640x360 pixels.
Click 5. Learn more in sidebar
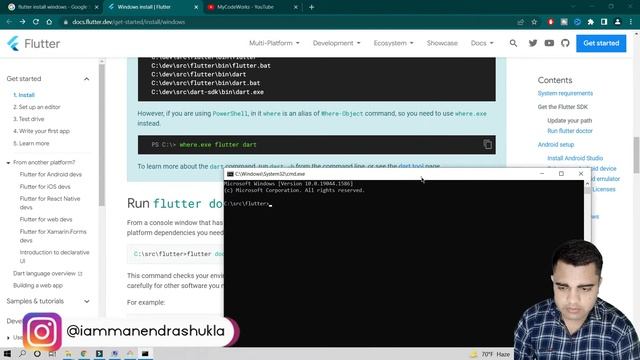[31, 143]
